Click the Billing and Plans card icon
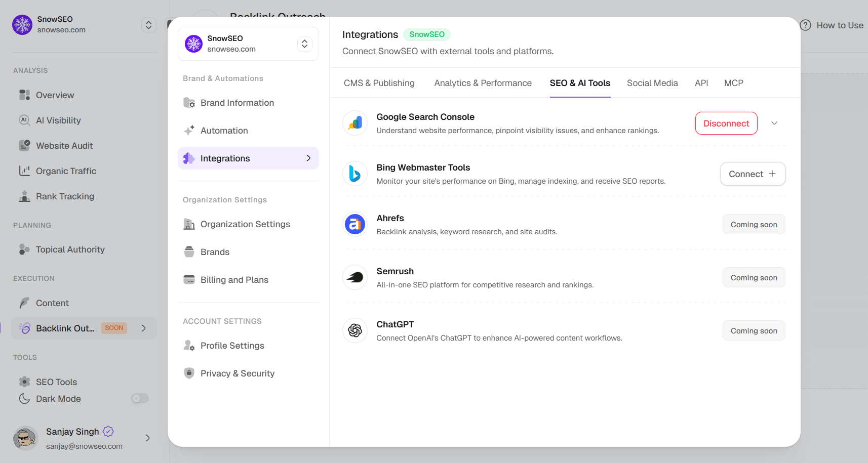Image resolution: width=868 pixels, height=463 pixels. pos(189,280)
